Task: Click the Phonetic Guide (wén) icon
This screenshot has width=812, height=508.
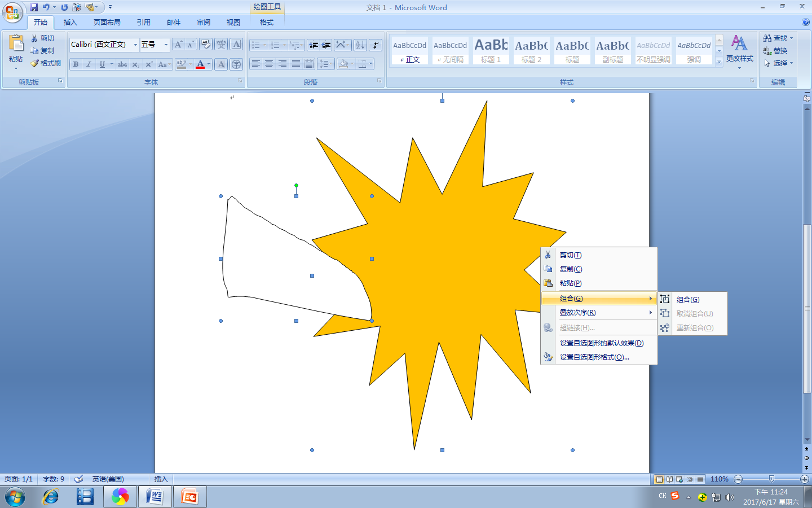Action: [221, 45]
